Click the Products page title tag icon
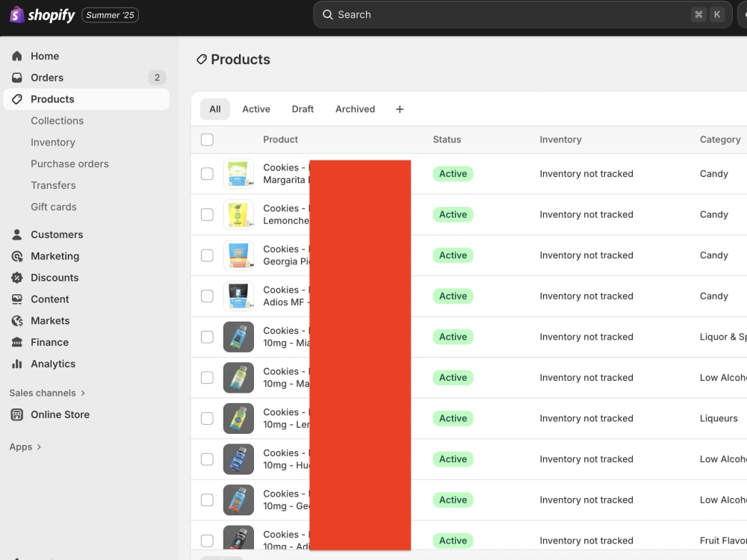 pos(202,59)
